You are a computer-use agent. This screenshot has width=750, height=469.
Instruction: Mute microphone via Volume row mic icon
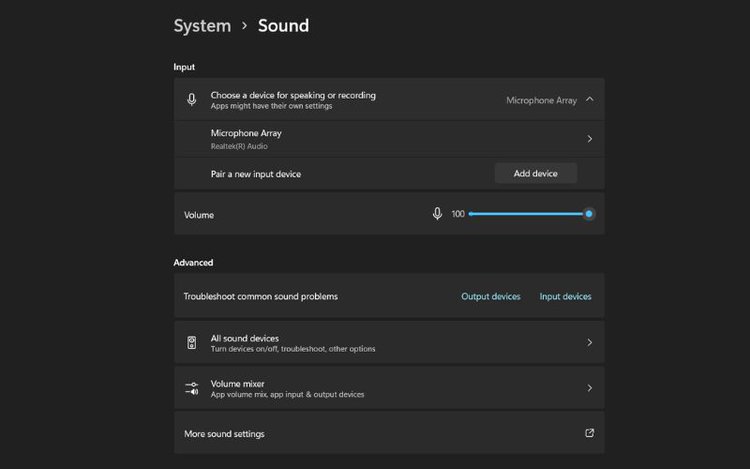437,214
